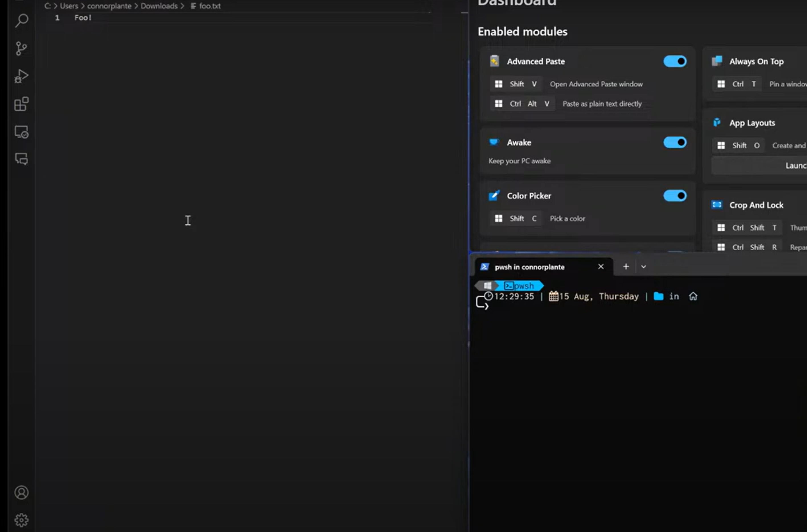Screen dimensions: 807x532
Task: Click Open Advanced Paste window button
Action: (596, 84)
